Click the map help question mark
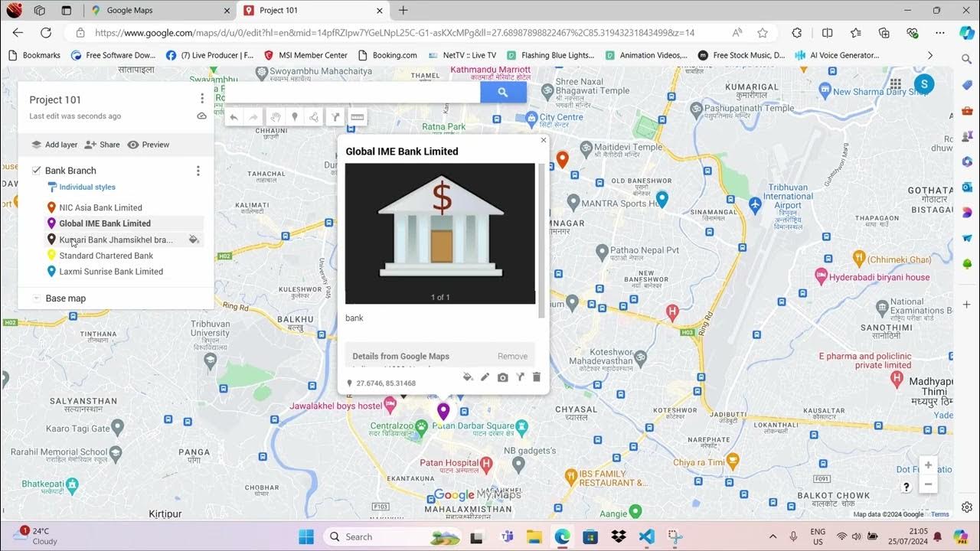Viewport: 980px width, 551px height. [906, 487]
